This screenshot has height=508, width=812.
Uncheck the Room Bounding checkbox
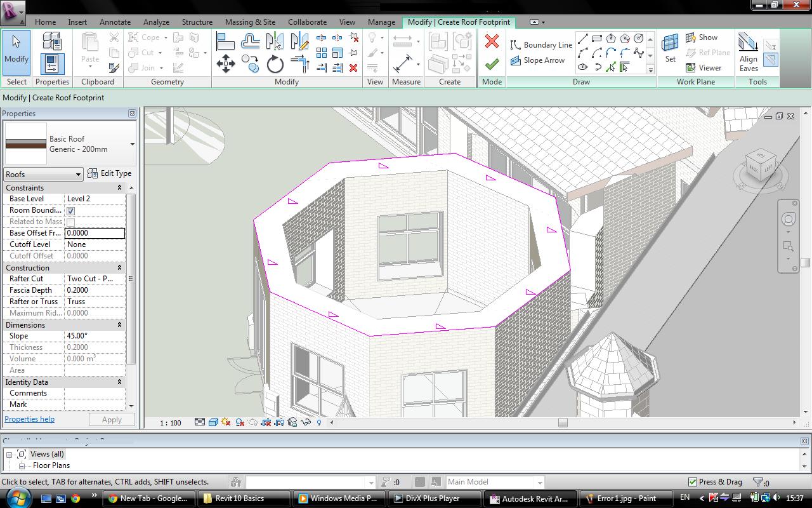pyautogui.click(x=71, y=210)
